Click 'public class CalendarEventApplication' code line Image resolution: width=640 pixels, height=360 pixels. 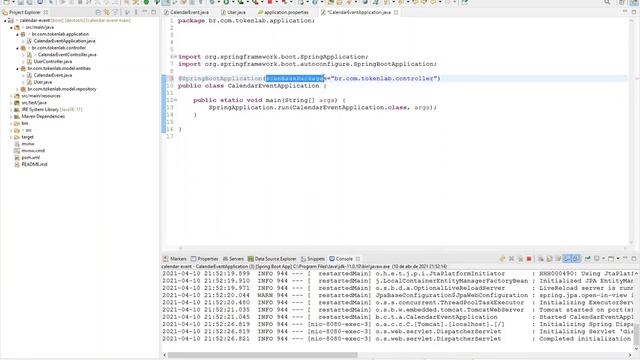point(252,86)
